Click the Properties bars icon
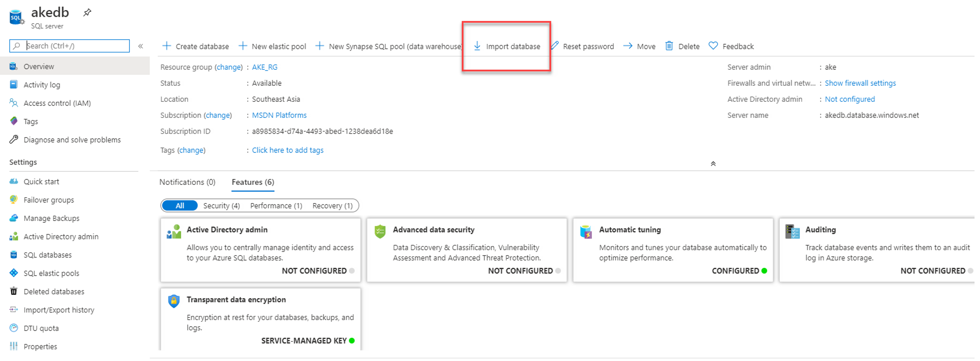Image resolution: width=980 pixels, height=361 pixels. [14, 346]
